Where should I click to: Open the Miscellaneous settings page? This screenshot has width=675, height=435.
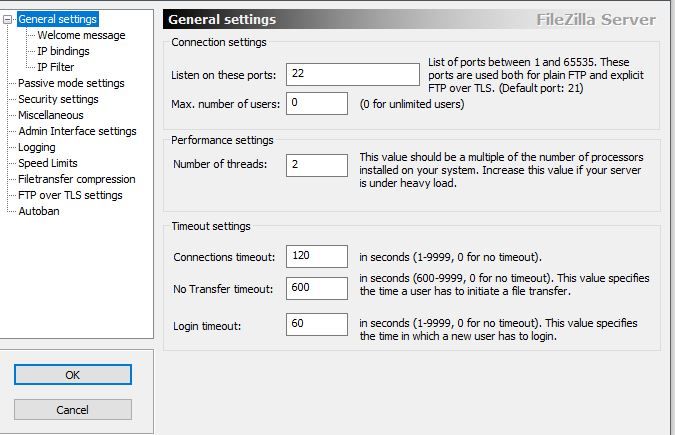pyautogui.click(x=51, y=115)
